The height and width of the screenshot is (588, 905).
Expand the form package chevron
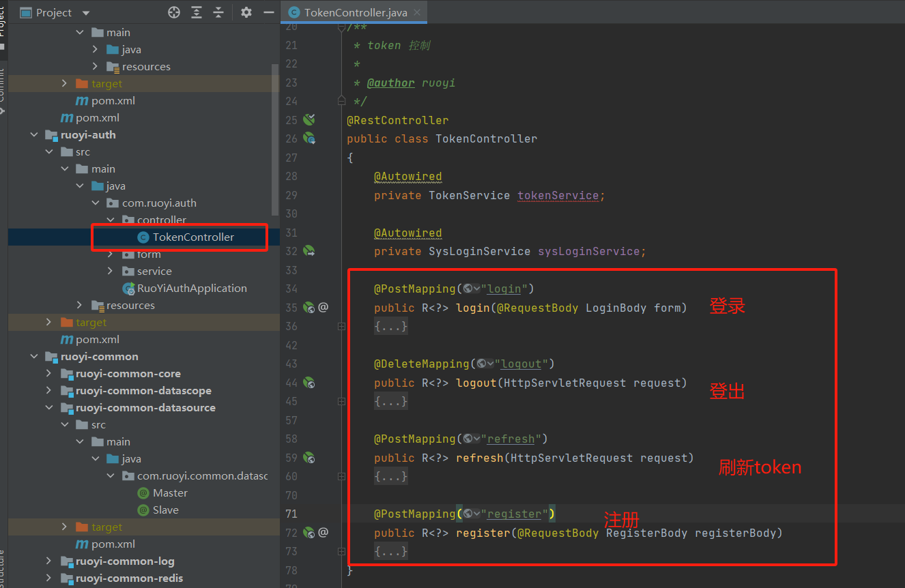tap(111, 254)
